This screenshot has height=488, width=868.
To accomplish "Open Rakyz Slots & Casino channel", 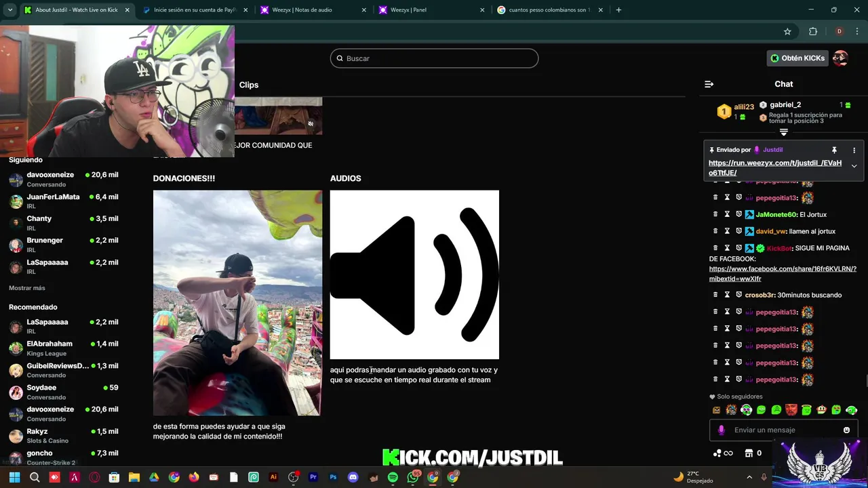I will [x=64, y=436].
